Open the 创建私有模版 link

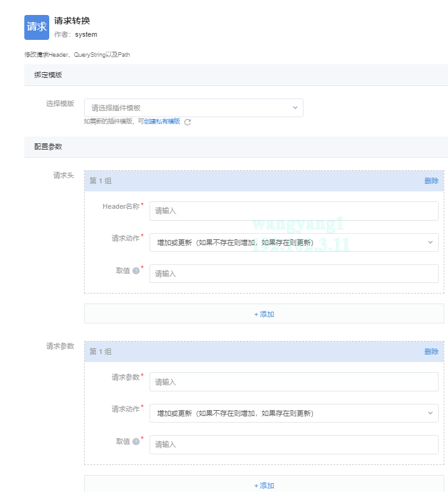pos(162,122)
